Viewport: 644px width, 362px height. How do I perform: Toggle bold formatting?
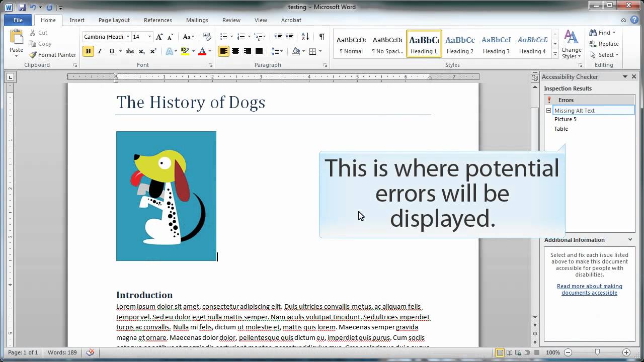point(89,51)
